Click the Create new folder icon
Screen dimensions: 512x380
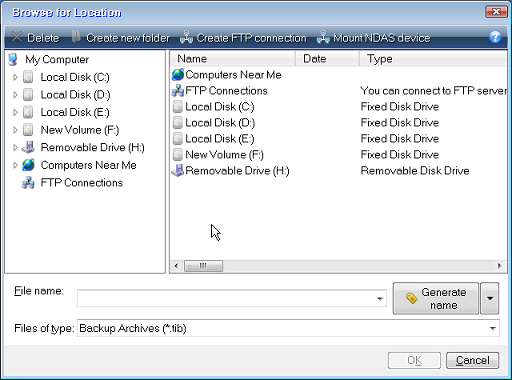(x=76, y=37)
